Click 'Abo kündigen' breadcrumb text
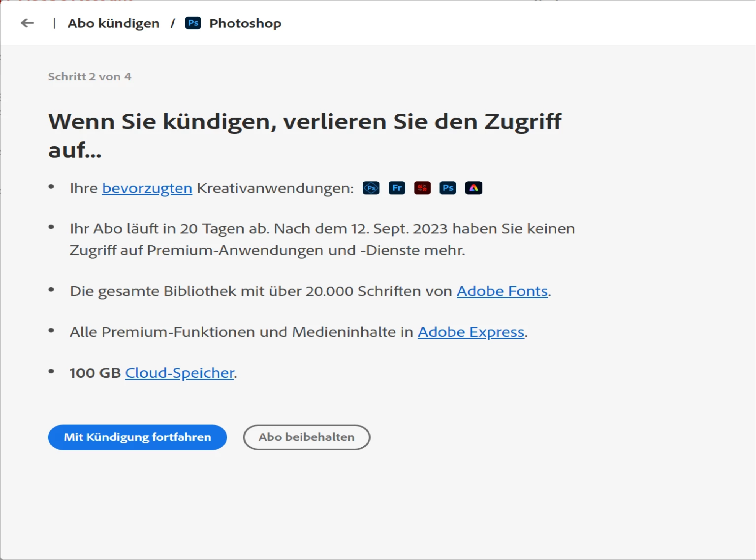756x560 pixels. (x=114, y=23)
